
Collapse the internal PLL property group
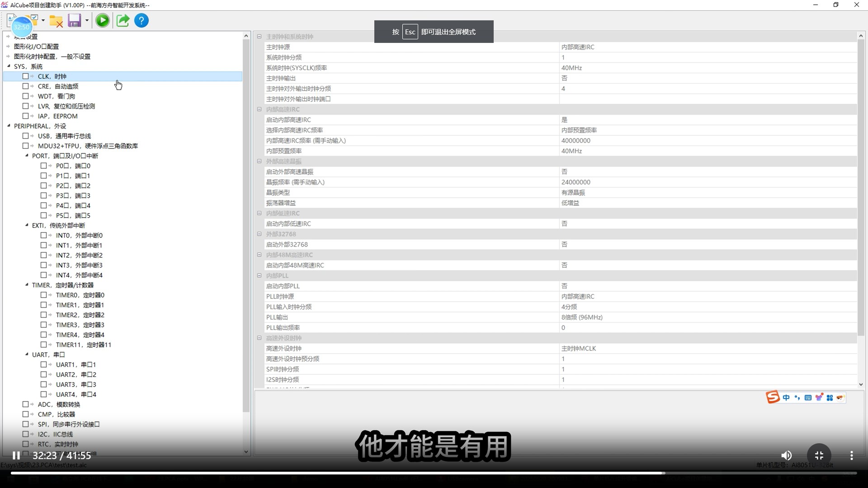[x=259, y=276]
